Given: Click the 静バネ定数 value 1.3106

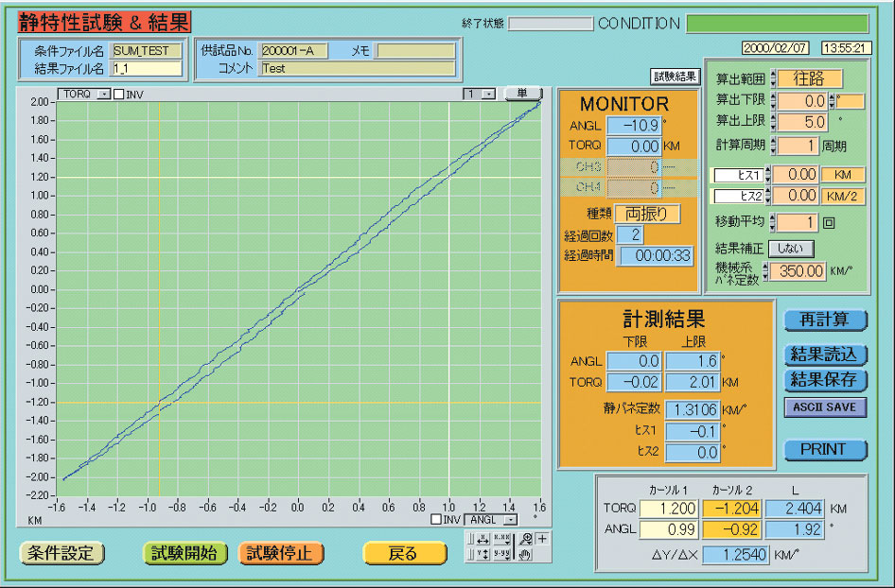Looking at the screenshot, I should tap(693, 409).
